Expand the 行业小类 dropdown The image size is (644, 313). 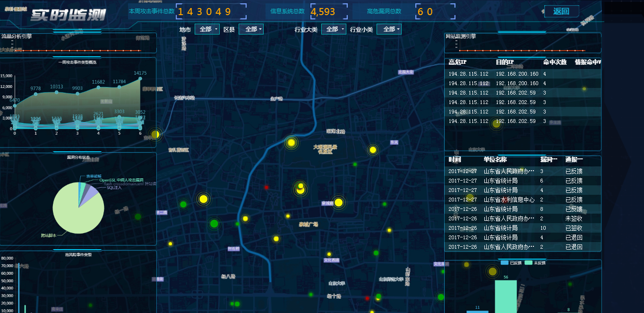coord(389,29)
